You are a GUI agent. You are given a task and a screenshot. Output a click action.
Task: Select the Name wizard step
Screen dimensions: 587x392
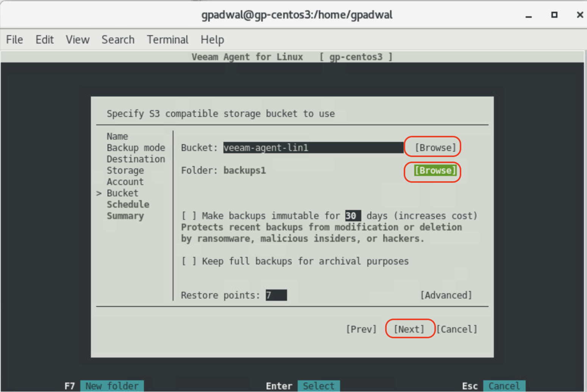(117, 136)
